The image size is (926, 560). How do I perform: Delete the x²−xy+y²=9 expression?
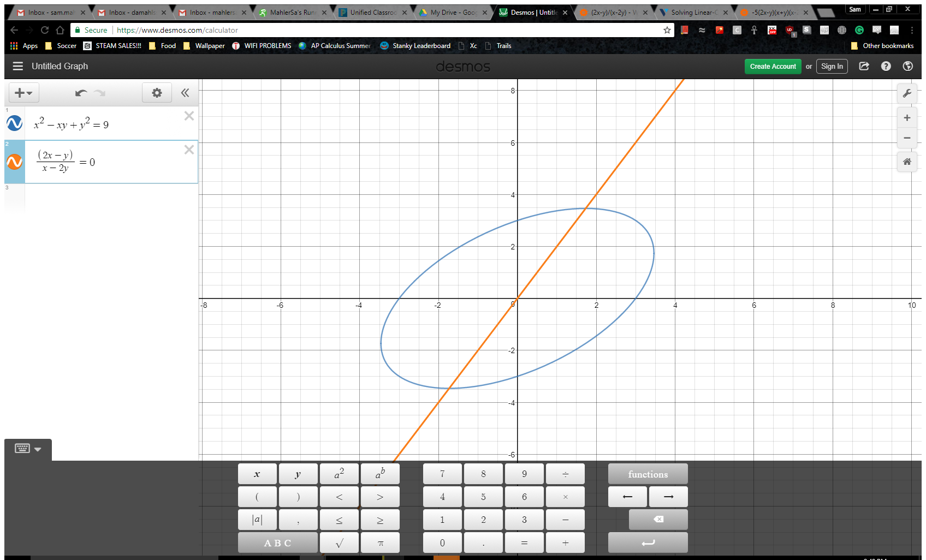[189, 116]
